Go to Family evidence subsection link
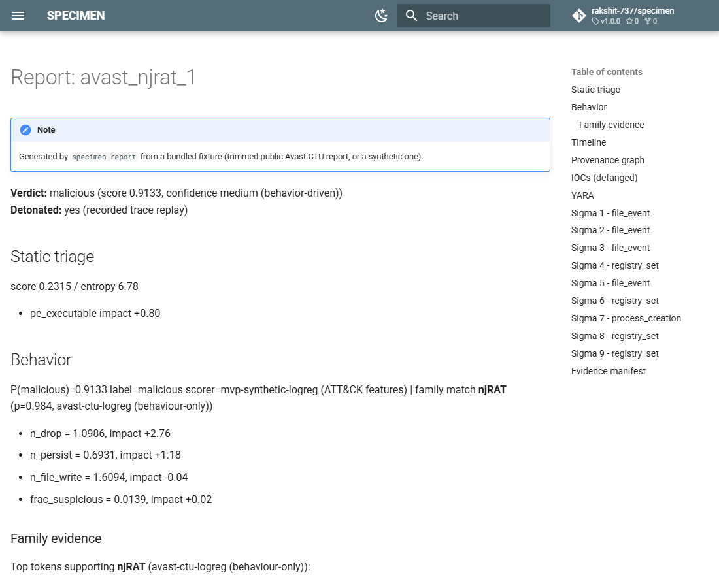 coord(611,125)
